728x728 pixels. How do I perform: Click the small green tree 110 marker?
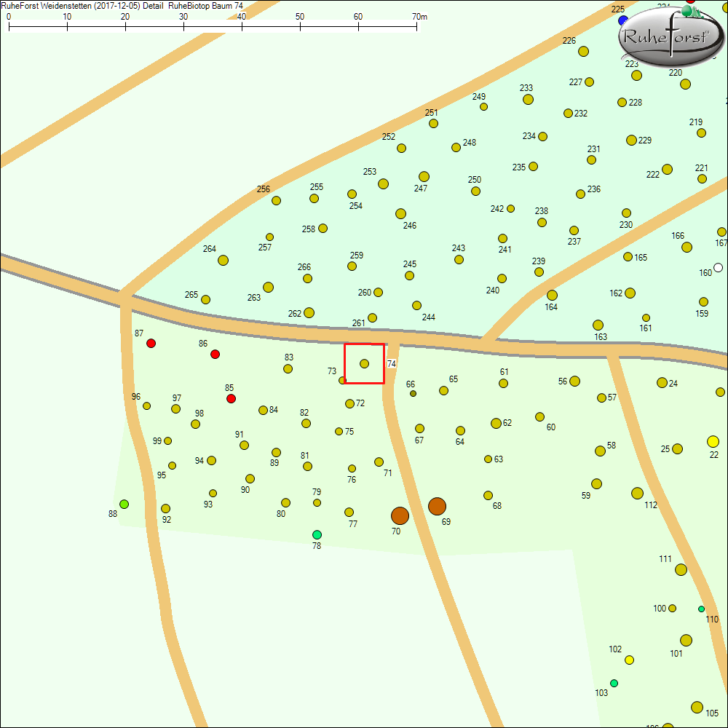click(x=701, y=609)
